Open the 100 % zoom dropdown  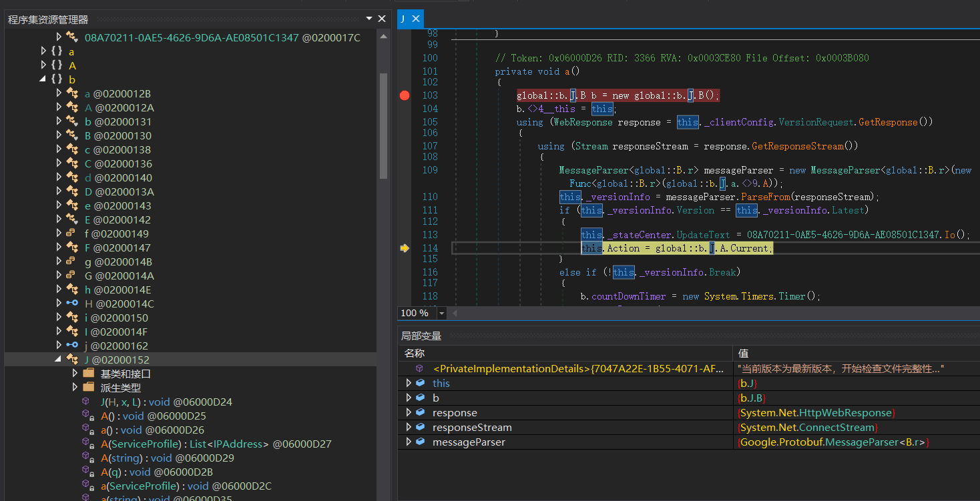point(441,313)
